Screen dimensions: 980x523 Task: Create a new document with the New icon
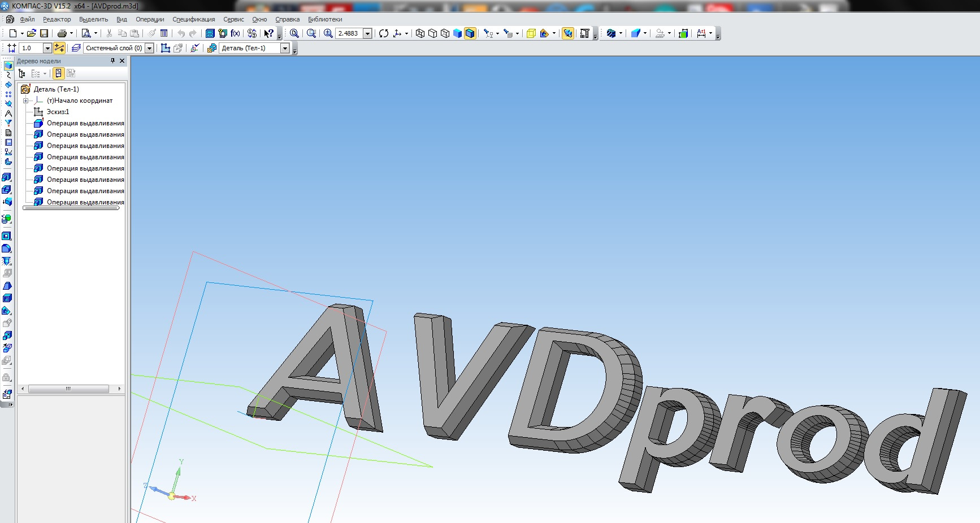coord(12,33)
